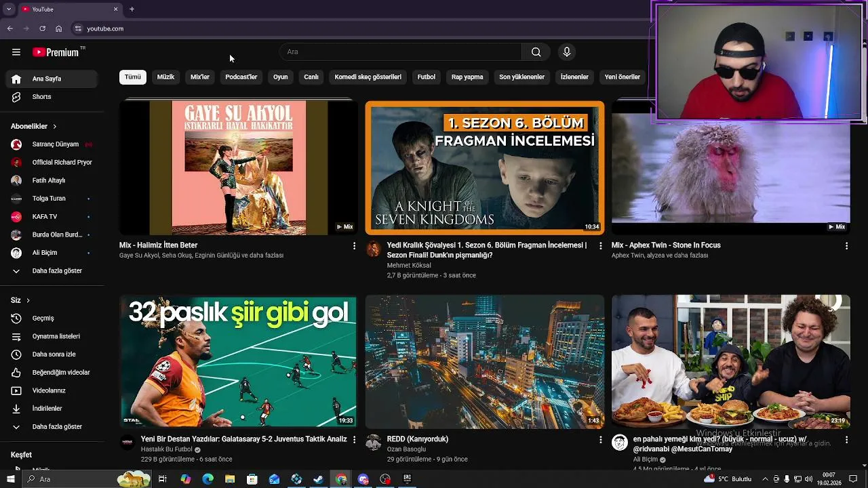Open Ali Biçim subscription in sidebar

52,253
